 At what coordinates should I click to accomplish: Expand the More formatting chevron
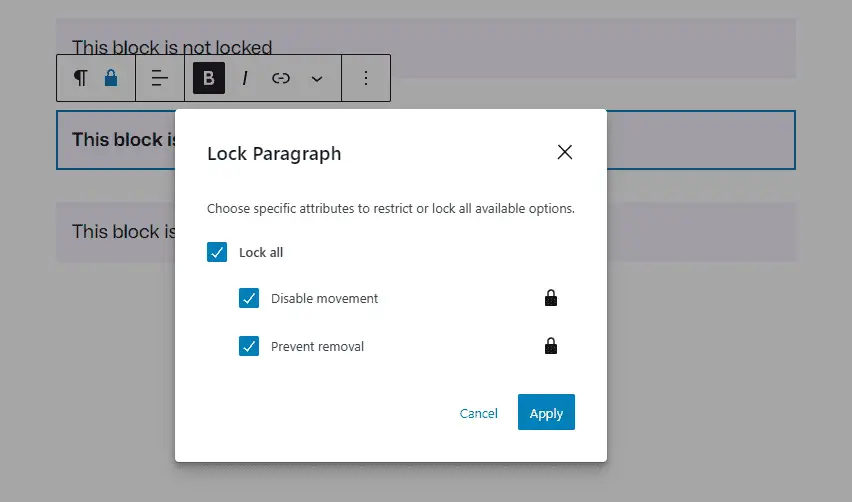[x=317, y=78]
